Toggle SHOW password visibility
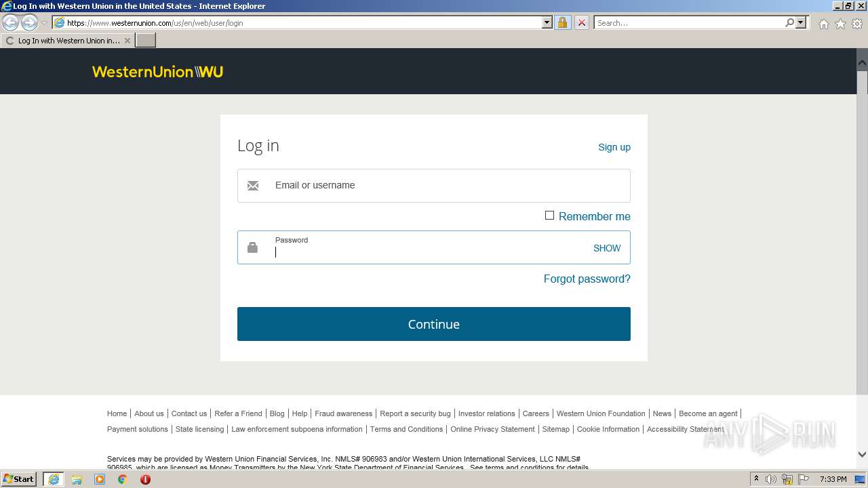This screenshot has height=488, width=868. 607,248
